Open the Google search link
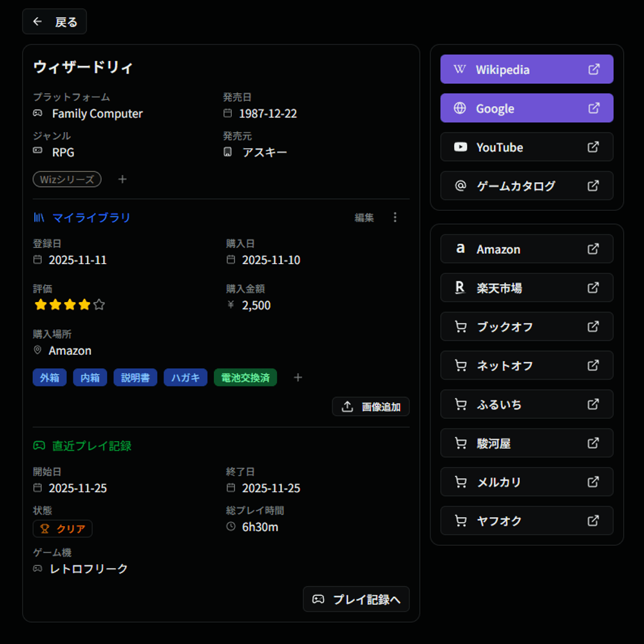 (527, 108)
